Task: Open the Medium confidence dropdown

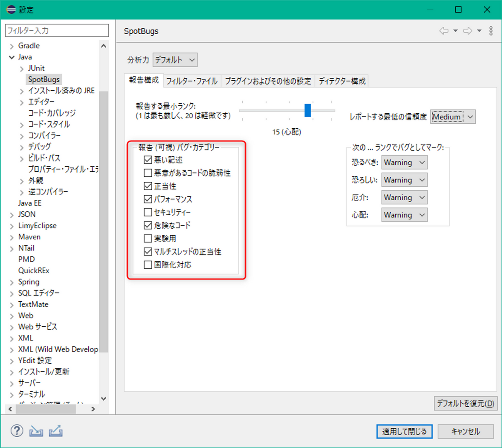Action: pyautogui.click(x=453, y=117)
